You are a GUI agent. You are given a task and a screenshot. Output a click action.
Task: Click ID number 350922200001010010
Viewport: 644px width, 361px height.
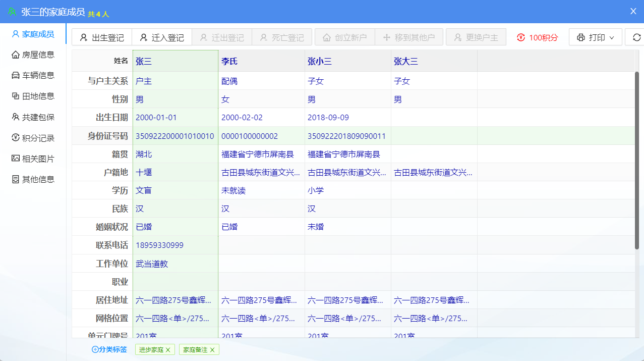point(175,136)
